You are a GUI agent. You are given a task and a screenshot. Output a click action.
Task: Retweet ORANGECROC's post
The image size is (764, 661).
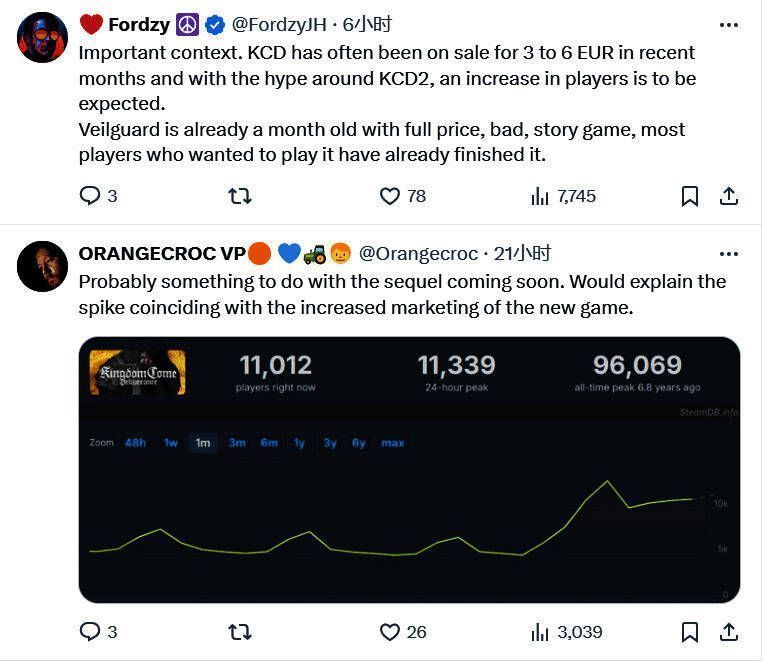pyautogui.click(x=240, y=631)
